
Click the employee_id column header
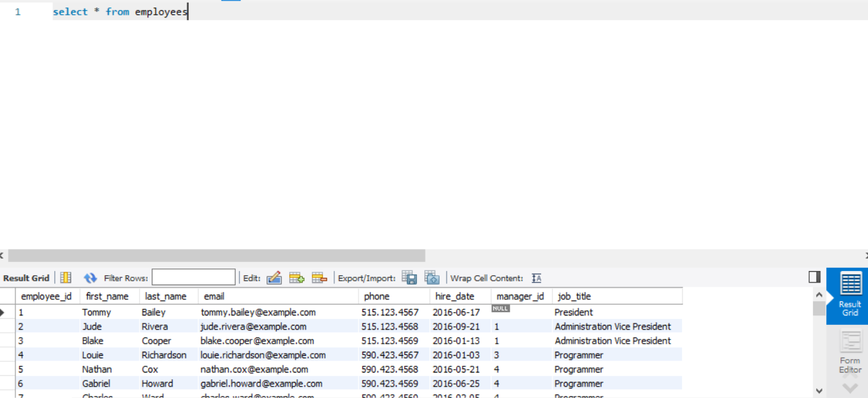(x=46, y=296)
